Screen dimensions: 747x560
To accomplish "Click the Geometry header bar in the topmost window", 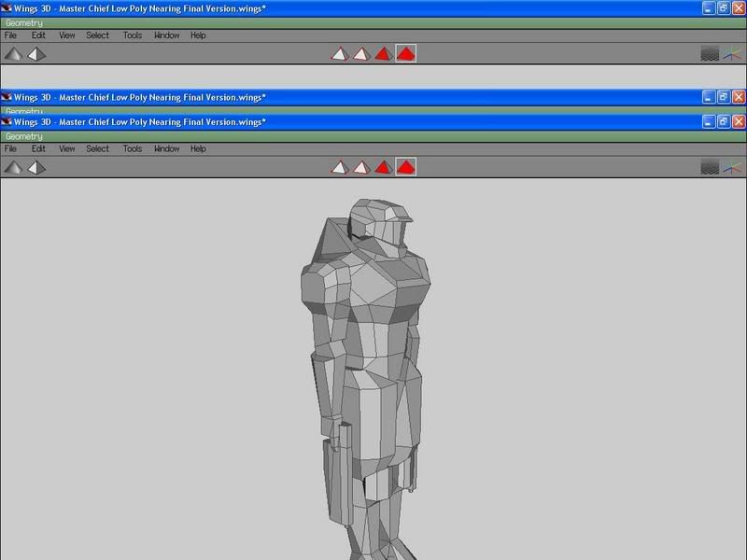I will [x=373, y=22].
